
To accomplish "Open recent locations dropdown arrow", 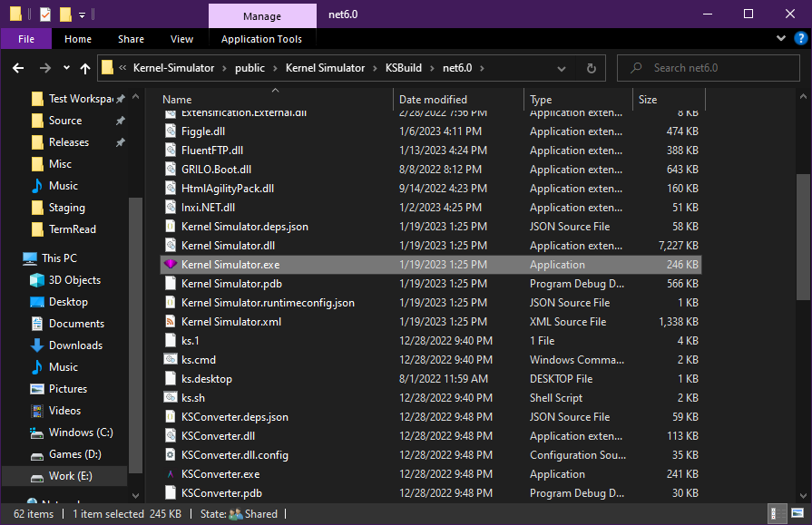I will (x=66, y=68).
